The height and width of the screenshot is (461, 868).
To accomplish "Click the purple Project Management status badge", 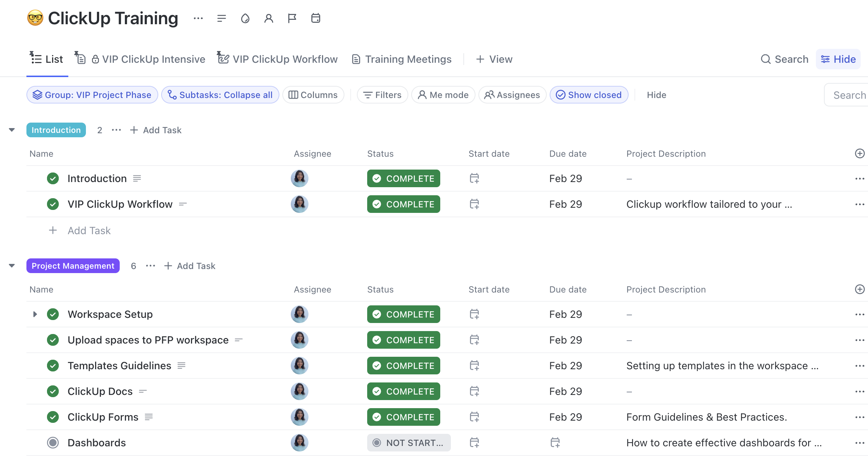I will tap(73, 265).
